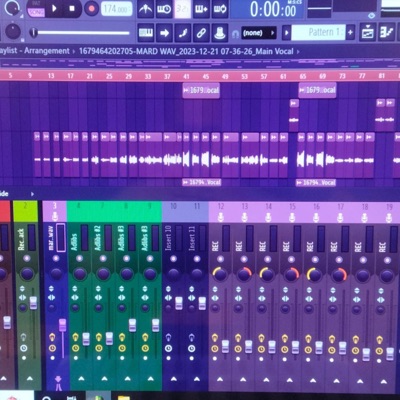The width and height of the screenshot is (400, 400).
Task: Open FL Studio icon in Windows taskbar
Action: [x=97, y=397]
